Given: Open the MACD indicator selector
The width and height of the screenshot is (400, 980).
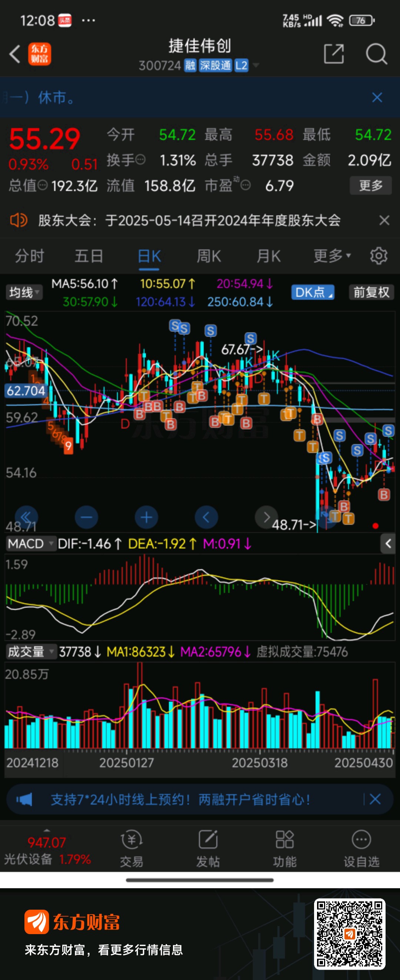Looking at the screenshot, I should pyautogui.click(x=31, y=544).
